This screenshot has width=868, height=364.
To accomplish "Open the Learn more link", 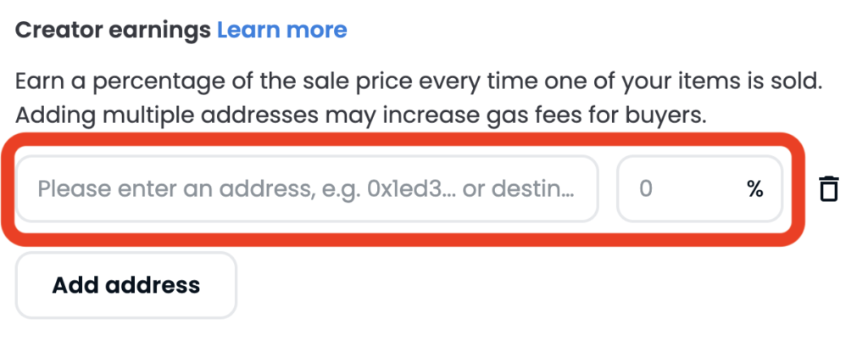I will click(x=281, y=31).
